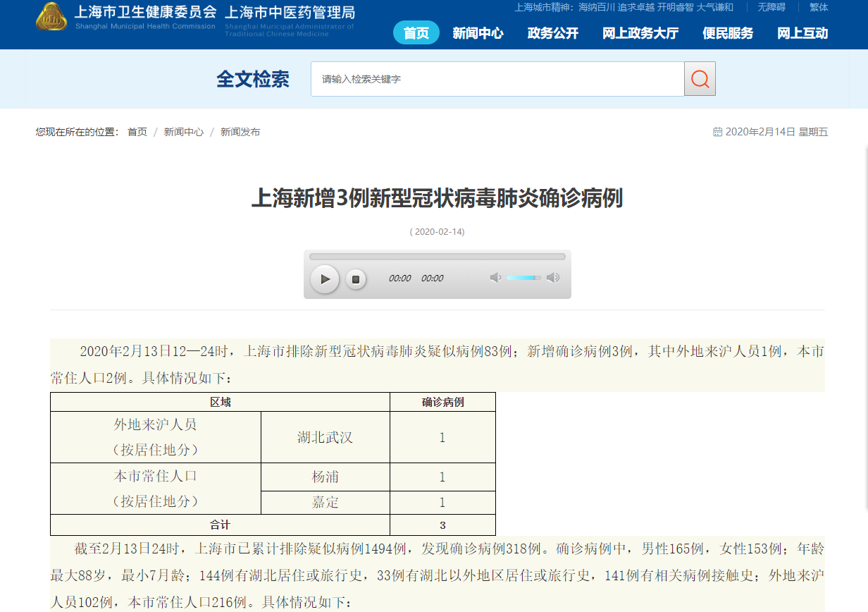Viewport: 868px width, 612px height.
Task: Click the audio progress bar
Action: coord(437,257)
